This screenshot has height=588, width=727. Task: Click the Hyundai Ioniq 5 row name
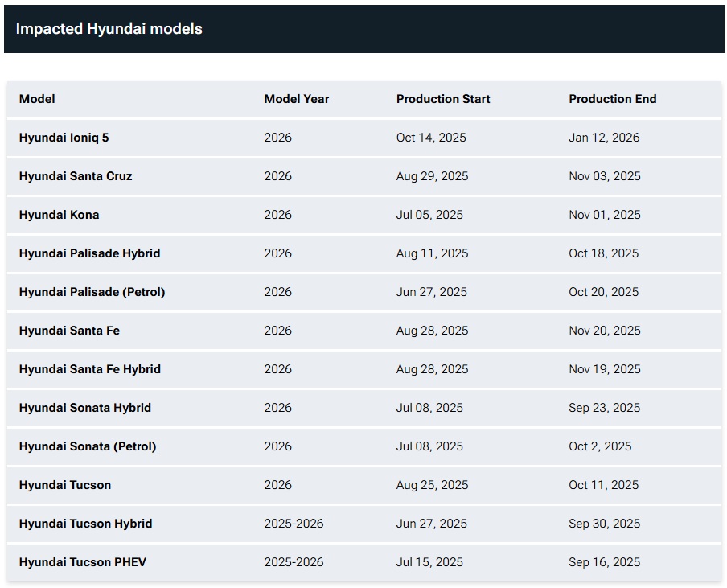(x=64, y=138)
